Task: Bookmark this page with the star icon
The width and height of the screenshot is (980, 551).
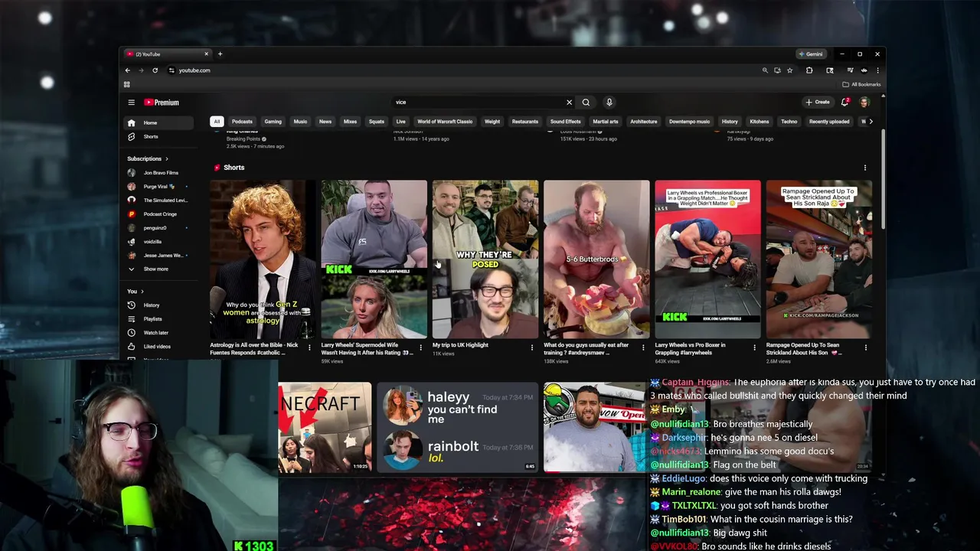Action: click(x=789, y=70)
